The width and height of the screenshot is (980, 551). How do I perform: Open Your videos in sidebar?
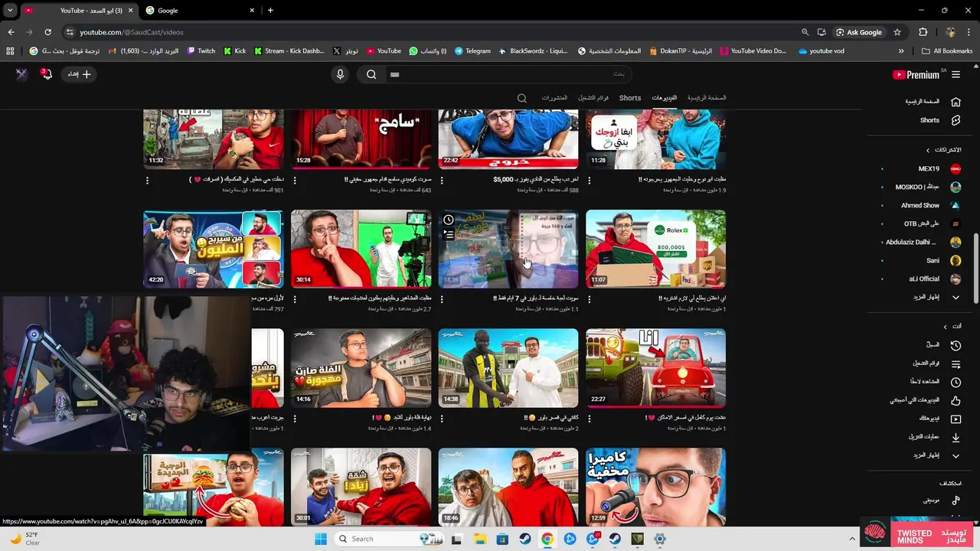click(x=919, y=419)
